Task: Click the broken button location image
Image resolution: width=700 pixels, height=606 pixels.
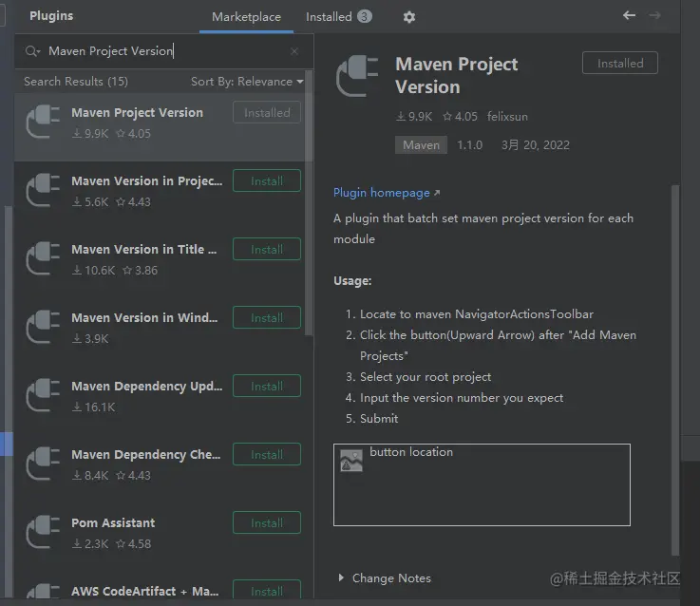Action: click(x=351, y=461)
